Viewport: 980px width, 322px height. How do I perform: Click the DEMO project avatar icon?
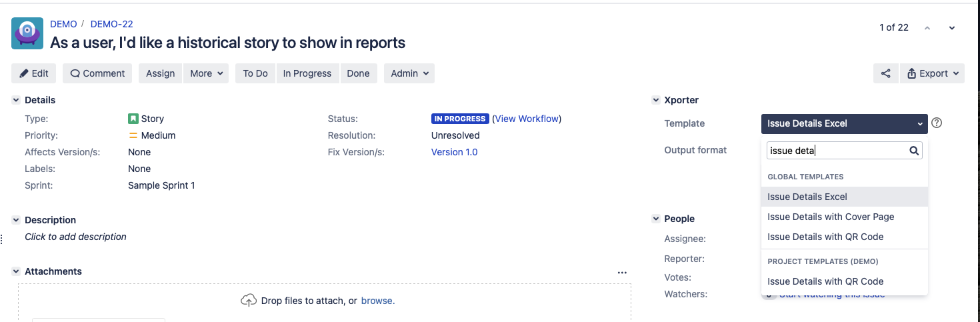pos(27,33)
